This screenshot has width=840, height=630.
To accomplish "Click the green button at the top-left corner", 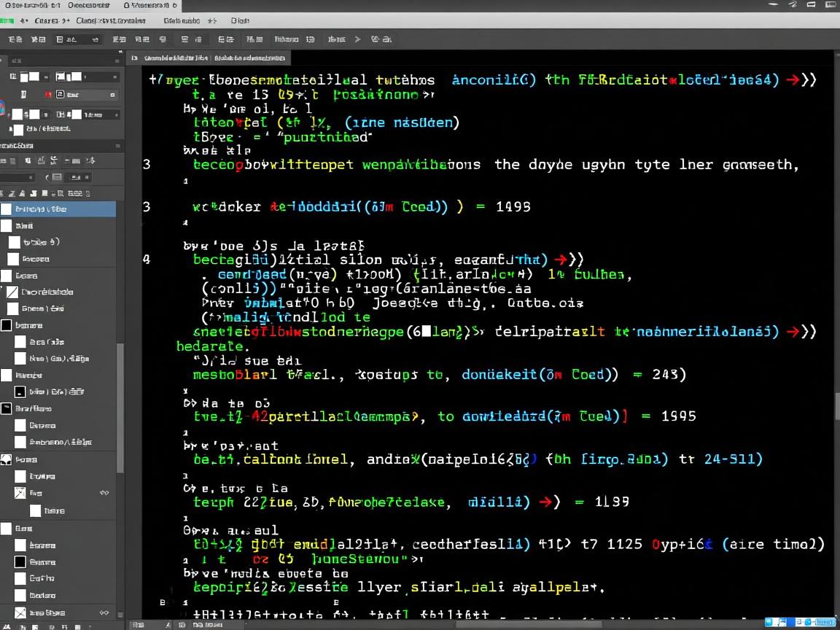I will (7, 21).
